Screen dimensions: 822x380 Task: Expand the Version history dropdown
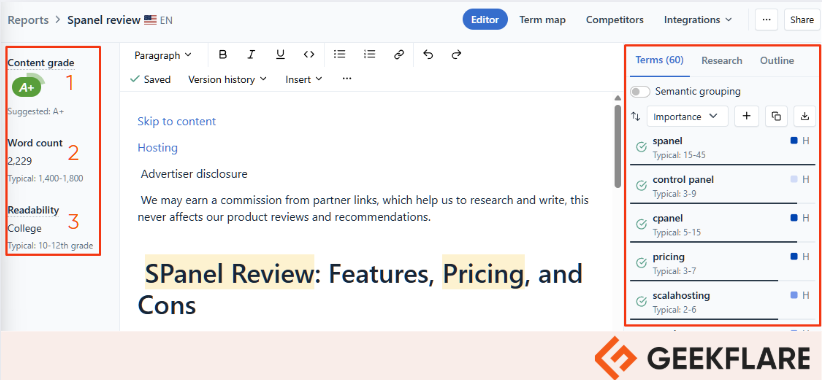click(x=227, y=79)
